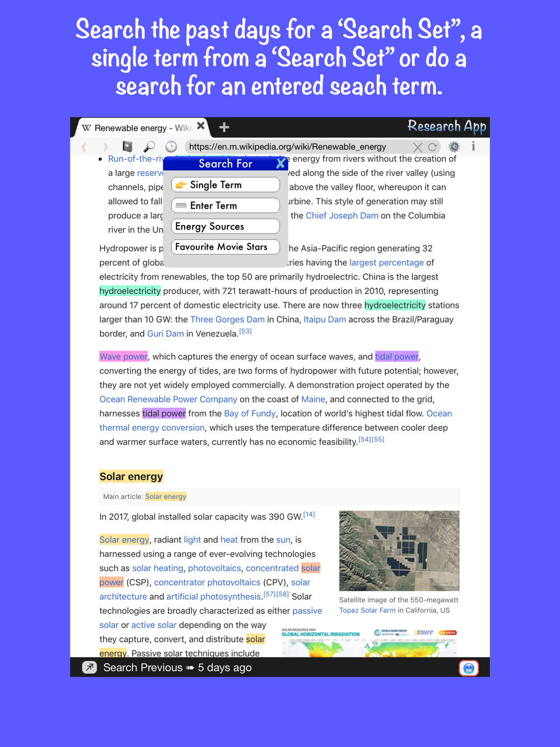
Task: Open the photovoltaics link
Action: click(214, 568)
